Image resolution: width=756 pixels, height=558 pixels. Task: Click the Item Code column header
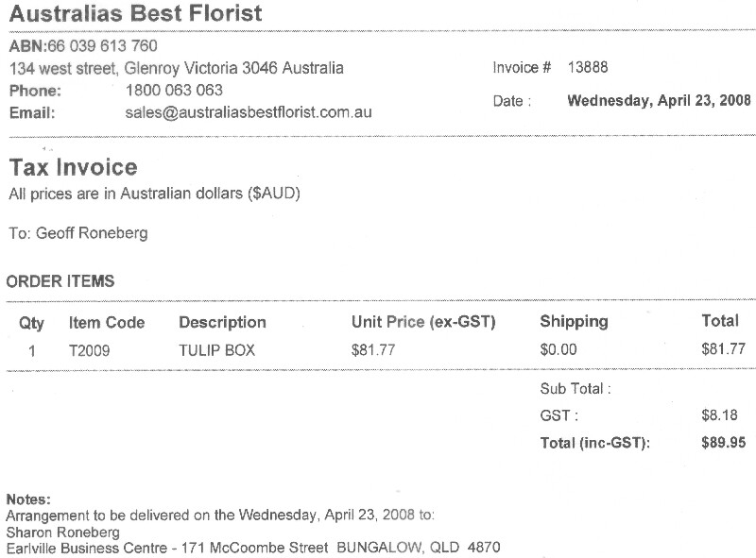(x=107, y=322)
